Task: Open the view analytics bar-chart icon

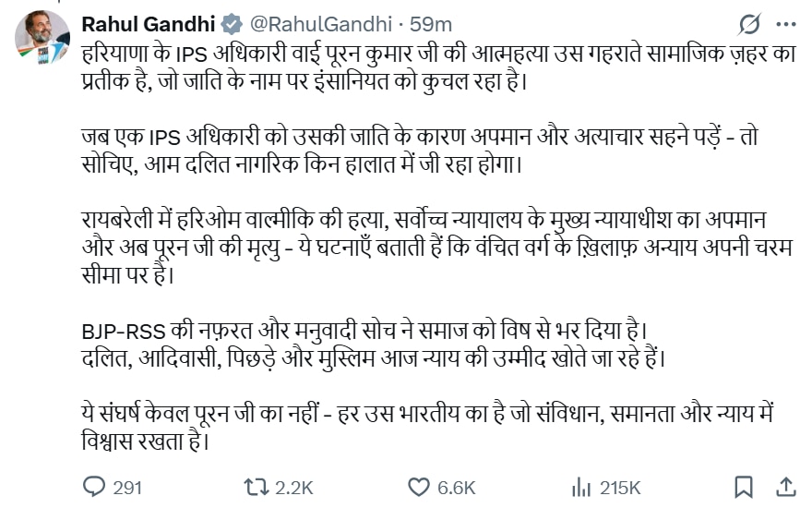Action: 581,486
